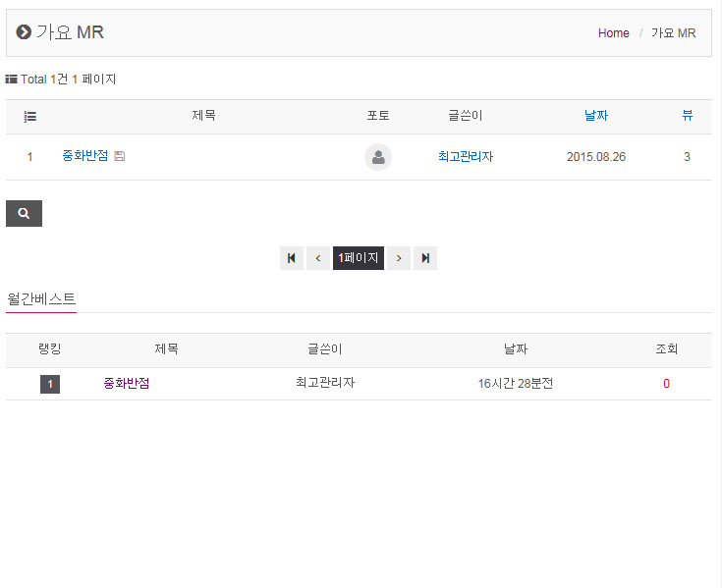Screen dimensions: 722x588
Task: Open the purple 중화반점 monthly best link
Action: [127, 383]
